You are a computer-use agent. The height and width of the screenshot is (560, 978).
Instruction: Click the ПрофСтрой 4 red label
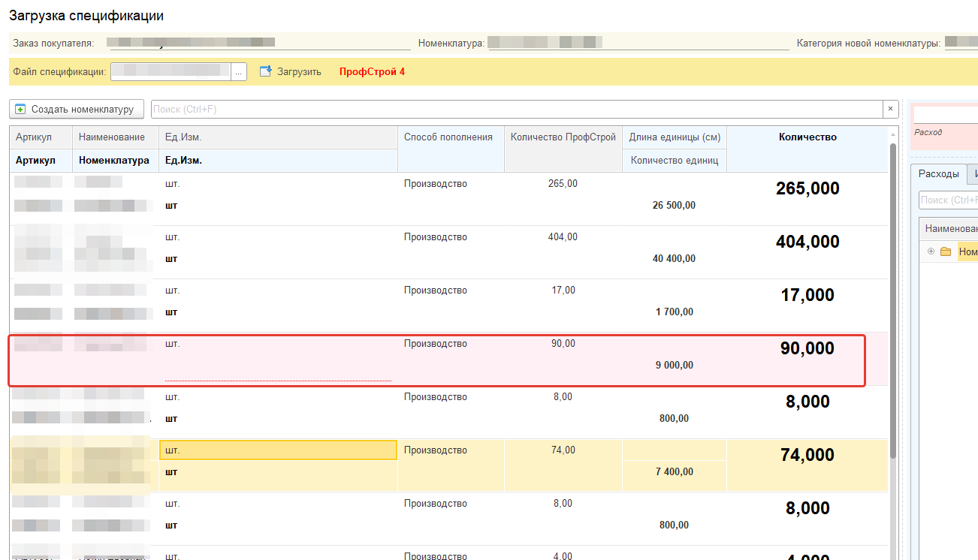pyautogui.click(x=372, y=72)
